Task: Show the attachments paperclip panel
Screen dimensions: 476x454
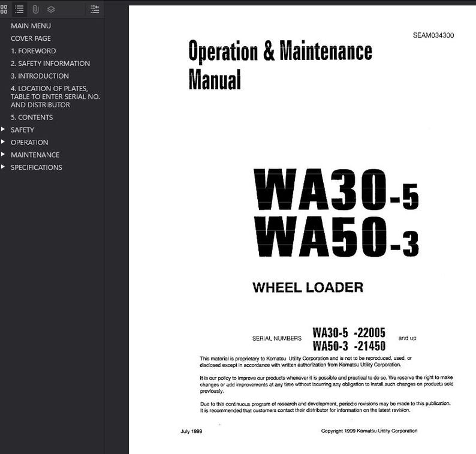Action: [35, 10]
